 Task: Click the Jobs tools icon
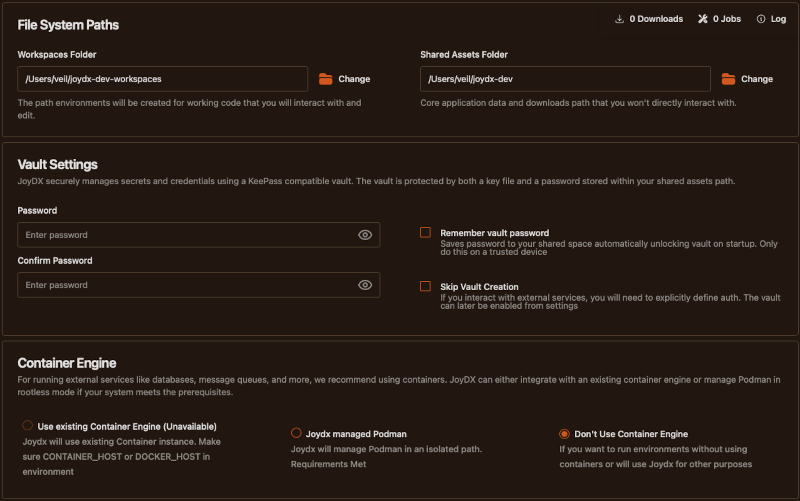(703, 19)
